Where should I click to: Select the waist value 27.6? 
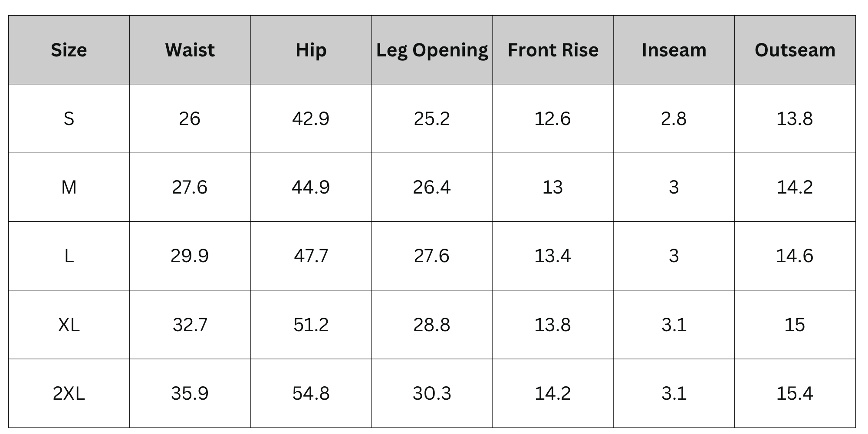point(190,187)
